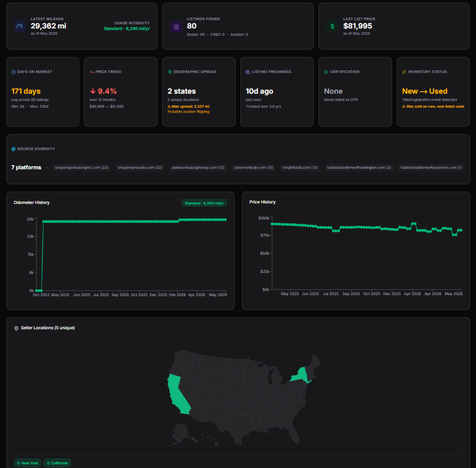
Task: Click the speedometer icon beside Latest Mileage
Action: pyautogui.click(x=20, y=26)
